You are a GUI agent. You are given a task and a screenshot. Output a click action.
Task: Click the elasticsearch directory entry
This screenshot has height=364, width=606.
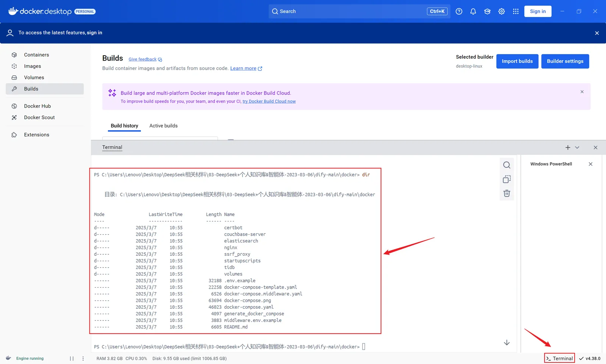[x=241, y=241]
